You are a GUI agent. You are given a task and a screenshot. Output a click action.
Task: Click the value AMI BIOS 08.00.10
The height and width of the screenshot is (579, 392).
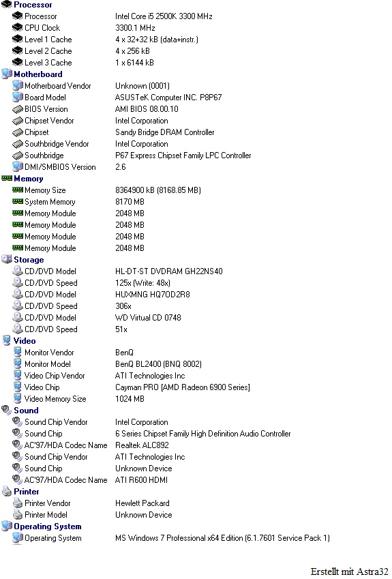[147, 109]
